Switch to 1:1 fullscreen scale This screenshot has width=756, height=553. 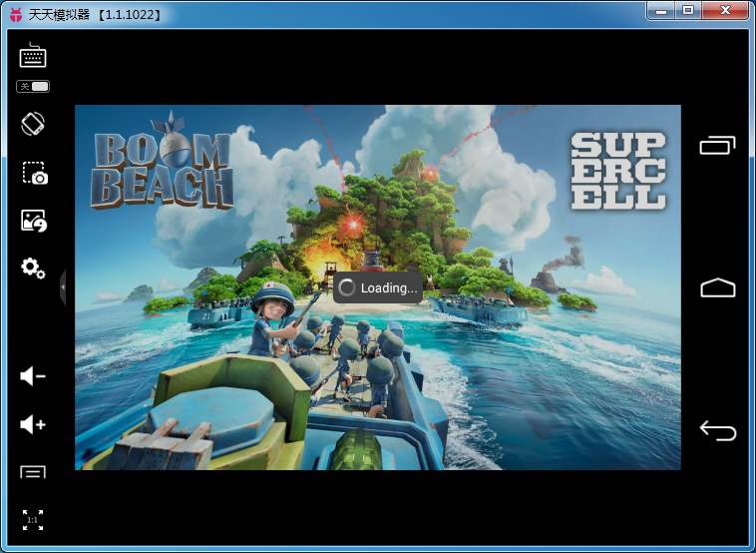click(33, 520)
